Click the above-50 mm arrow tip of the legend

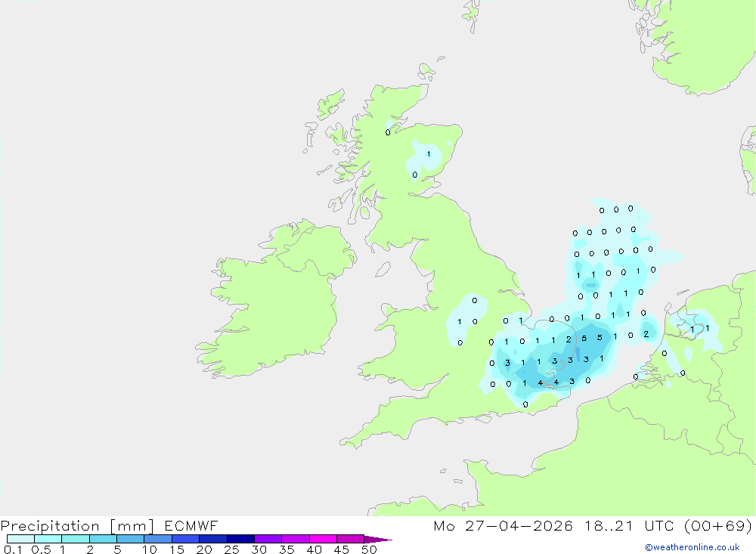[378, 540]
